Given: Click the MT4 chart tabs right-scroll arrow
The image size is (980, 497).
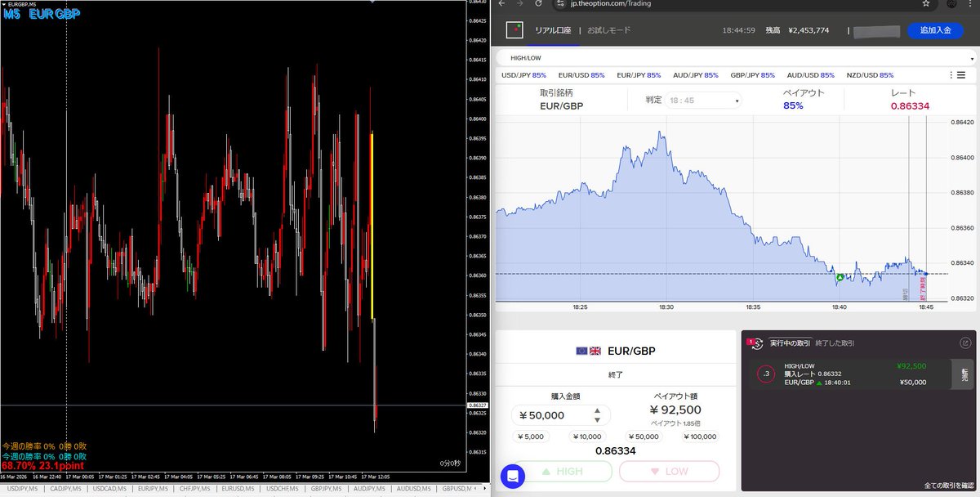Looking at the screenshot, I should (486, 489).
